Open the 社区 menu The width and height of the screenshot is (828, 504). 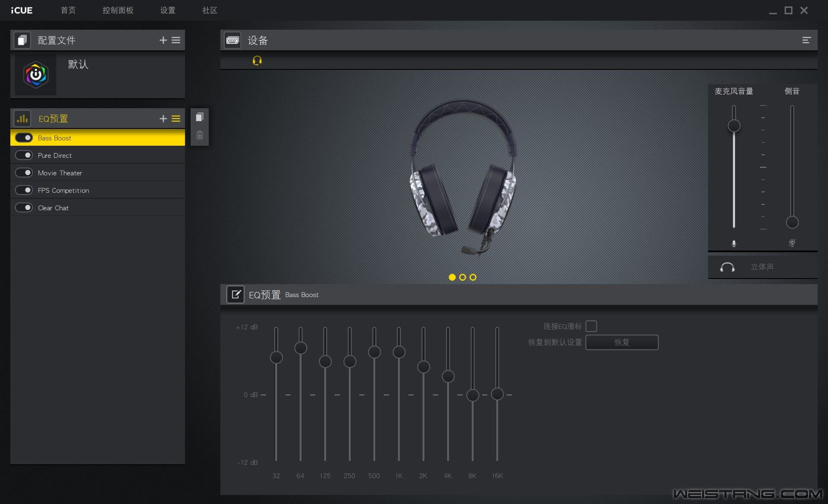pos(210,10)
